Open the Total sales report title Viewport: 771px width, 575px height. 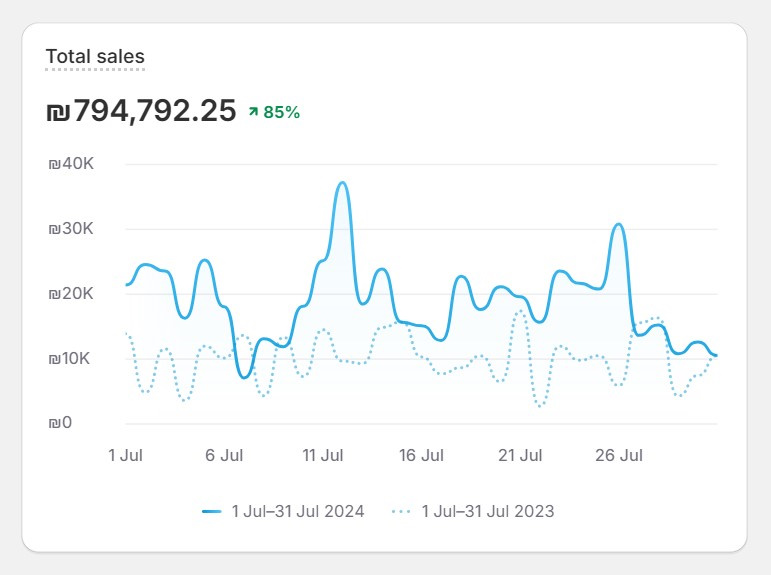click(x=95, y=56)
